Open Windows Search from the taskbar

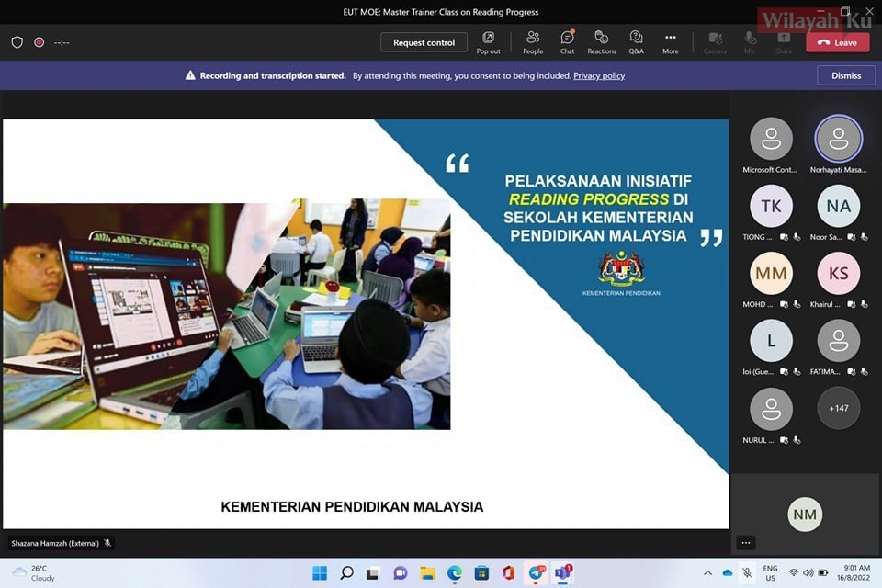coord(346,572)
